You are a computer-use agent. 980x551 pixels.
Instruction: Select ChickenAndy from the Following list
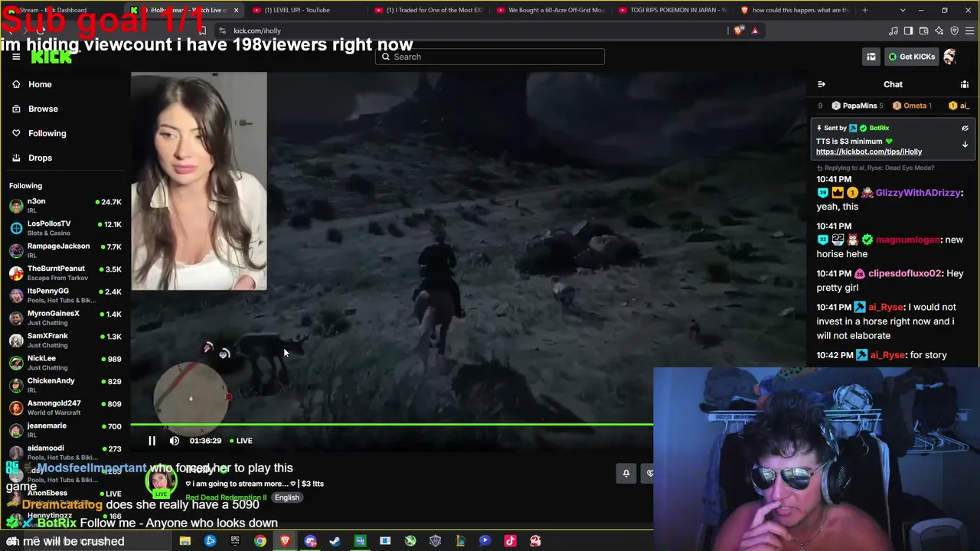[x=65, y=385]
